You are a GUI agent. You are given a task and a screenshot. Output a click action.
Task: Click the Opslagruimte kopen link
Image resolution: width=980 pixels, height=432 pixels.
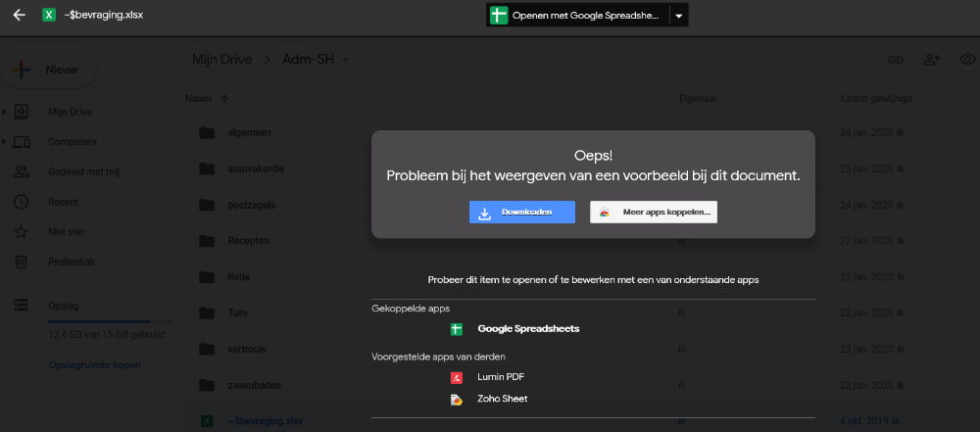94,364
